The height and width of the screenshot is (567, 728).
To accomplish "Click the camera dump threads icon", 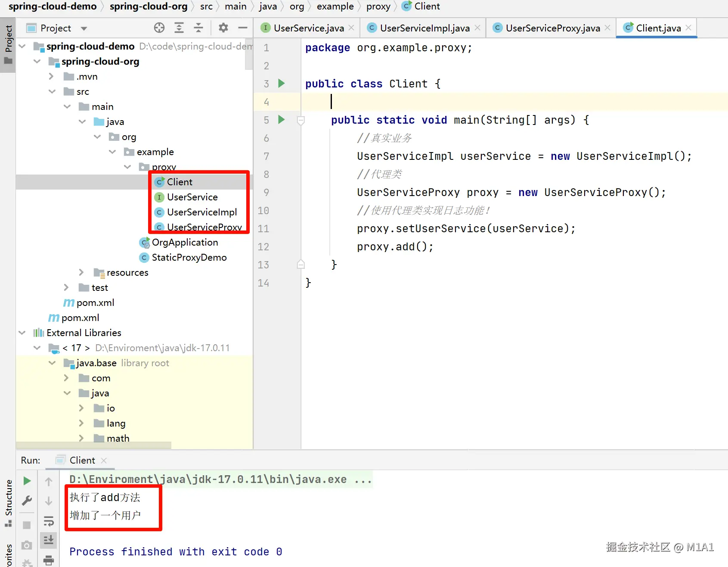I will pos(27,545).
